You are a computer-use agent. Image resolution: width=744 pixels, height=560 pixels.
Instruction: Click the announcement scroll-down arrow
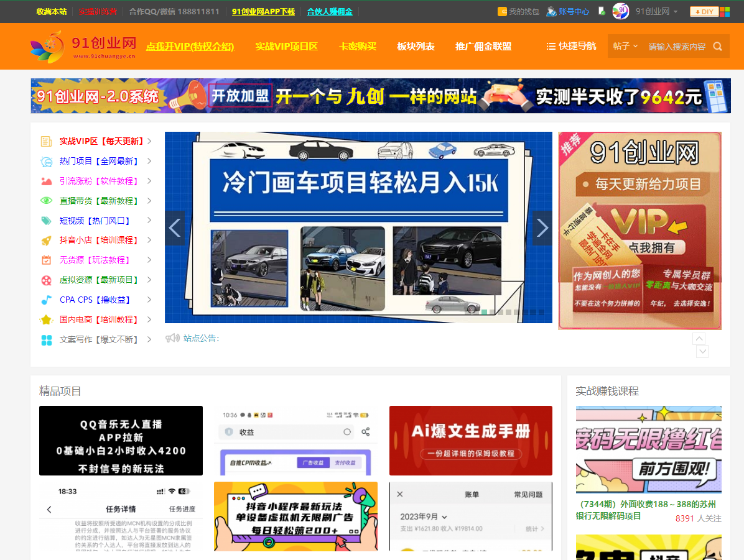pos(703,351)
